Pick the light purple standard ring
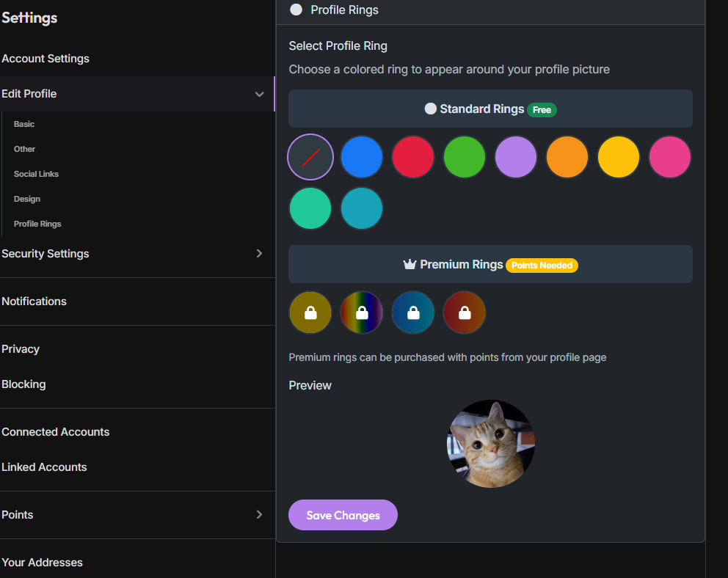The image size is (728, 578). [516, 157]
